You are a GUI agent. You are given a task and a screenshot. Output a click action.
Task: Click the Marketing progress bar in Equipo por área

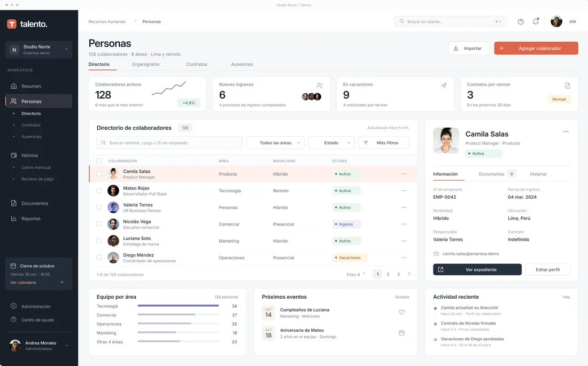pos(178,332)
